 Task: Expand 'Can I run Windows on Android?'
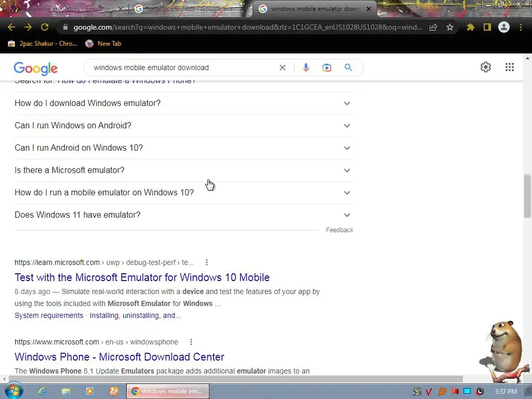point(183,126)
